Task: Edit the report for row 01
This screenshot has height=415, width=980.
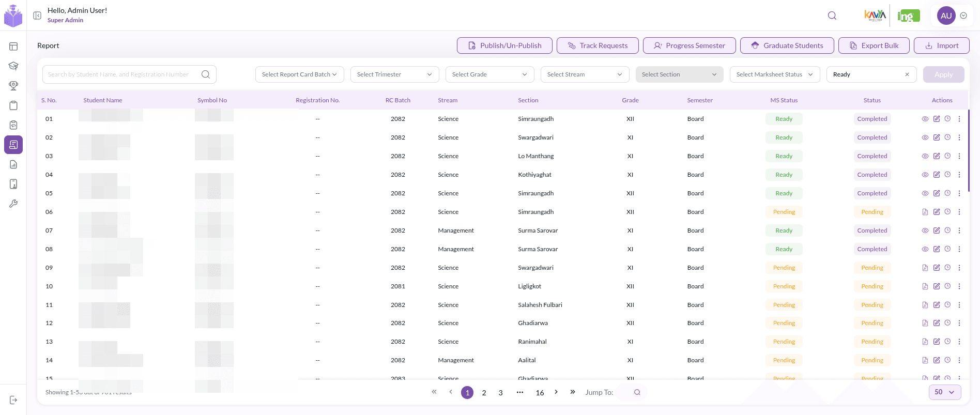Action: [x=937, y=119]
